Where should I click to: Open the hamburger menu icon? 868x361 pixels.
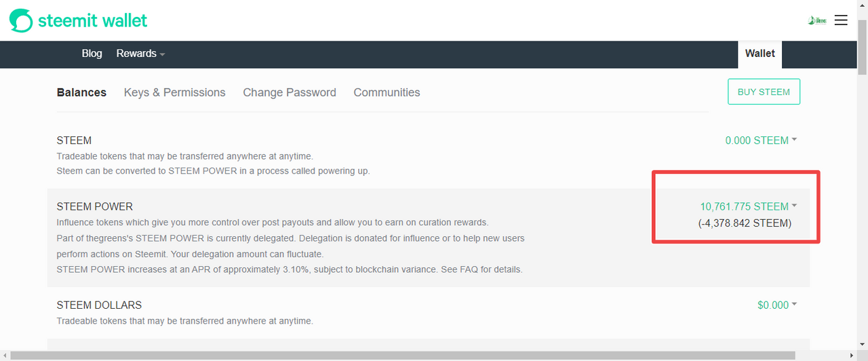tap(841, 20)
